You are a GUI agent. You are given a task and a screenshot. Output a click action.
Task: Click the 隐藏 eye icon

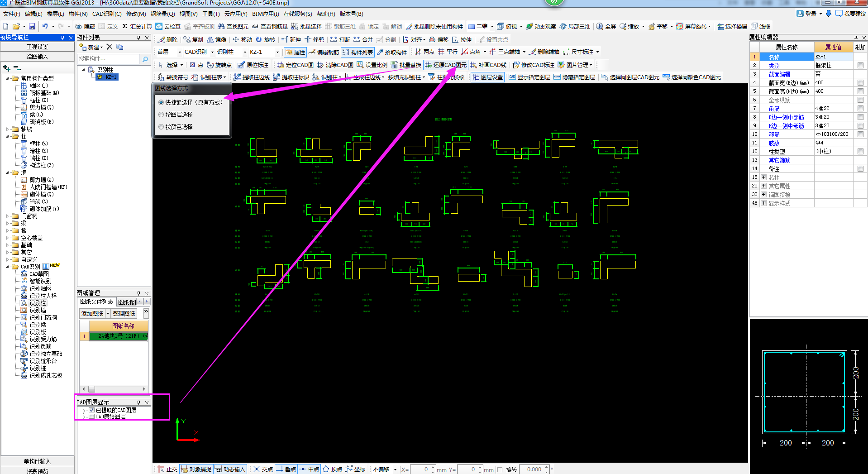point(85,26)
